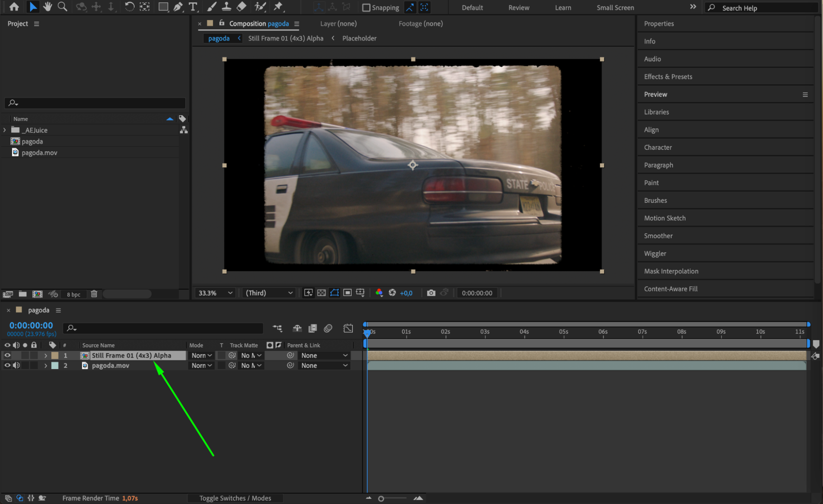The width and height of the screenshot is (823, 504).
Task: Delete selected project item with trash icon
Action: pos(94,294)
